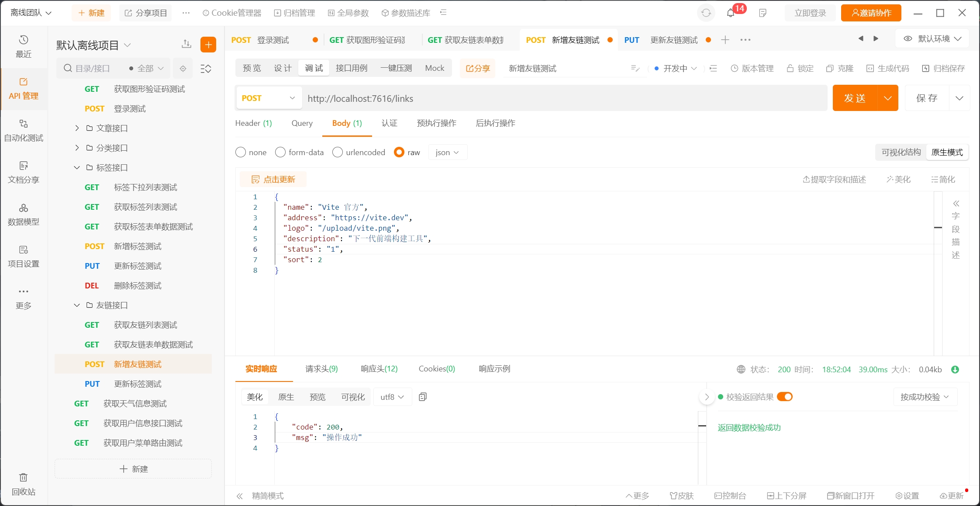Click the 美化 beautify link above editor

[x=898, y=180]
